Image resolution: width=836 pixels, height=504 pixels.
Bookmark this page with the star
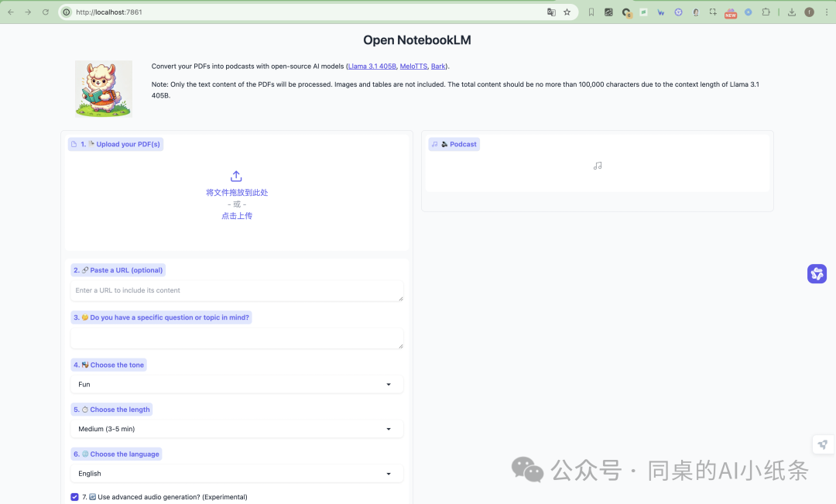coord(567,12)
